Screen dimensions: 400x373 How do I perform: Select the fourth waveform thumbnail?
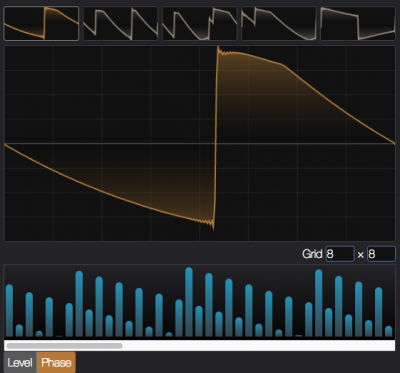click(279, 23)
